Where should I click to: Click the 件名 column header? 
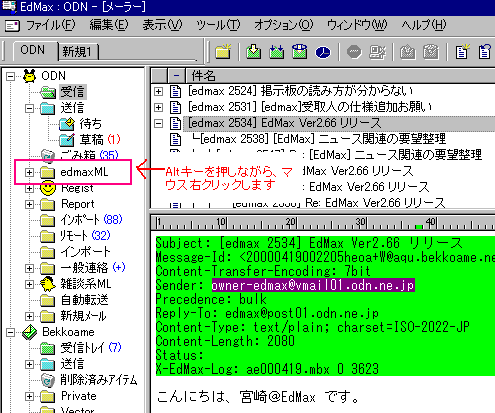tap(340, 76)
